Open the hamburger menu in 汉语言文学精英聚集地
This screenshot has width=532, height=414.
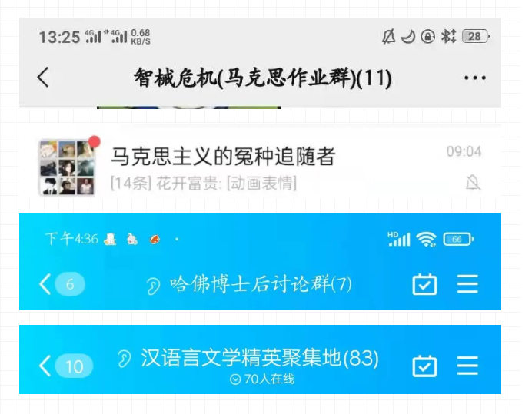point(467,366)
